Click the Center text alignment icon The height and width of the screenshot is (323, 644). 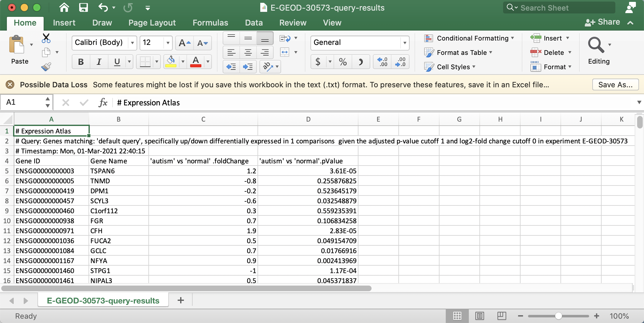coord(248,52)
